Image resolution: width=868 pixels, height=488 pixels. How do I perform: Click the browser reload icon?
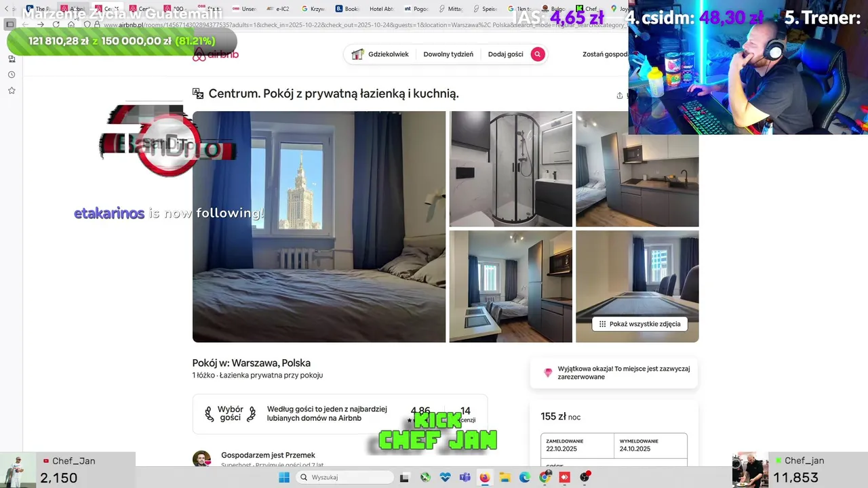56,24
